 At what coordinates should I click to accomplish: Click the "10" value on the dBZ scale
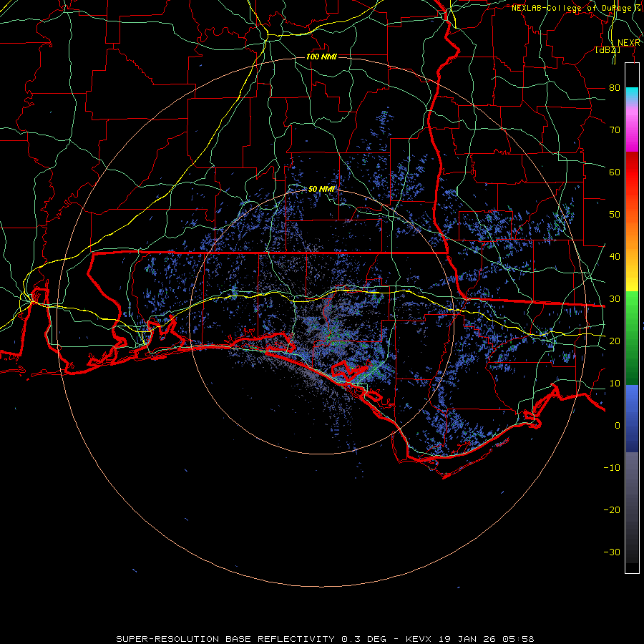pos(615,384)
